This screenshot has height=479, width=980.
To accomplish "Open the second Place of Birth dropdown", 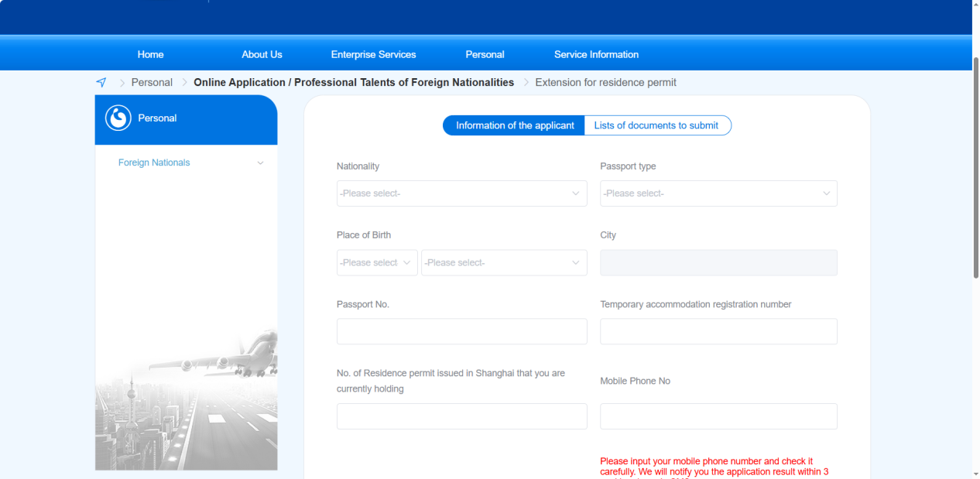I will coord(504,263).
